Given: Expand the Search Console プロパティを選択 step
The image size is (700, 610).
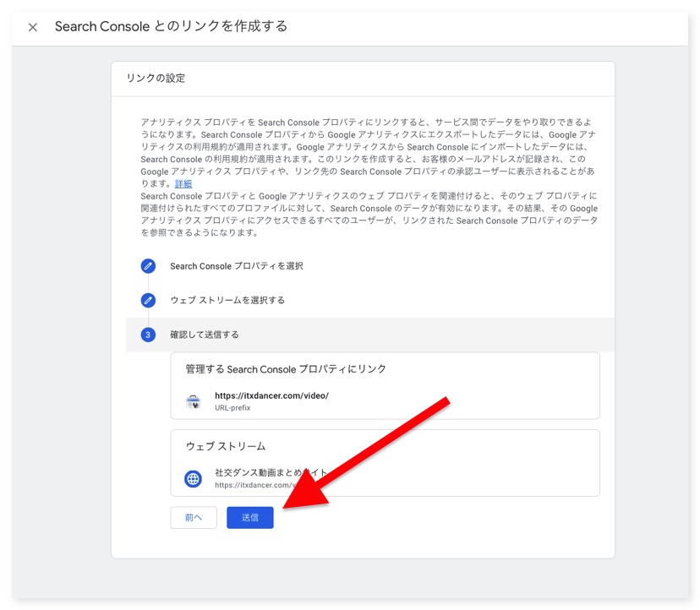Looking at the screenshot, I should [237, 266].
